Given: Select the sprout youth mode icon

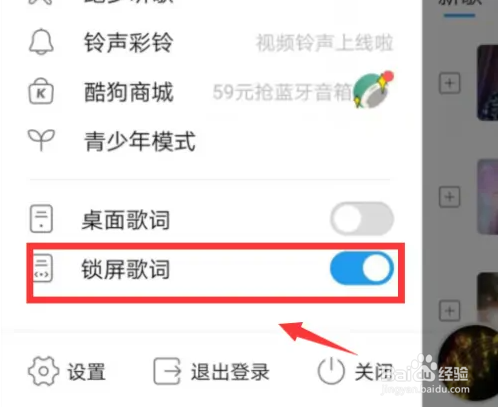Looking at the screenshot, I should (41, 140).
